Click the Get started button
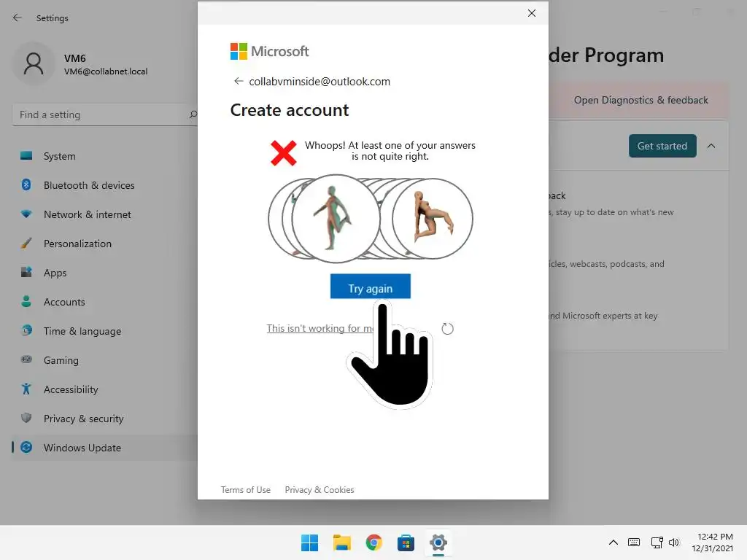 click(662, 146)
